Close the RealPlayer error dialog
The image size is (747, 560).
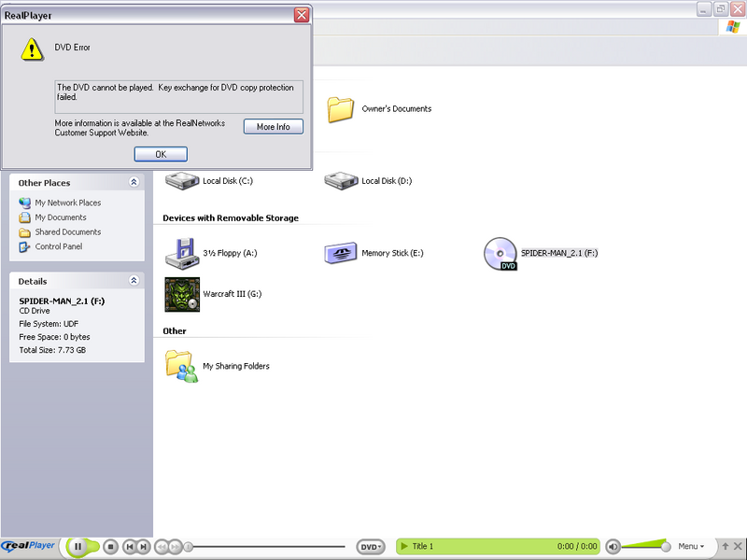302,15
